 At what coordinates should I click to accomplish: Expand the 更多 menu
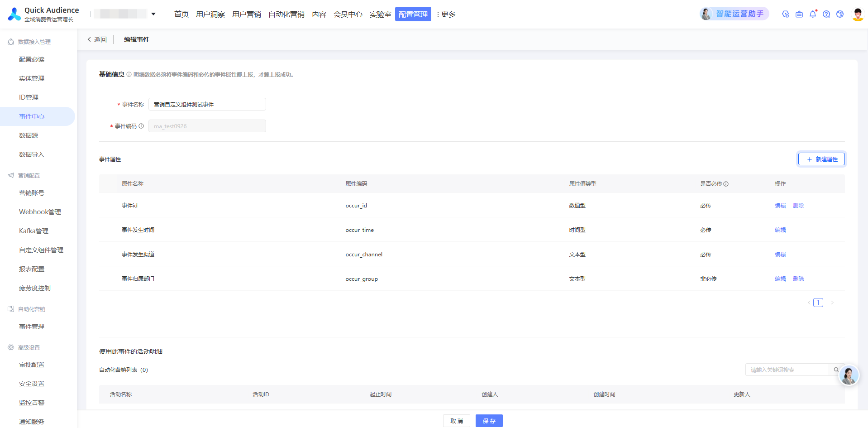tap(446, 14)
